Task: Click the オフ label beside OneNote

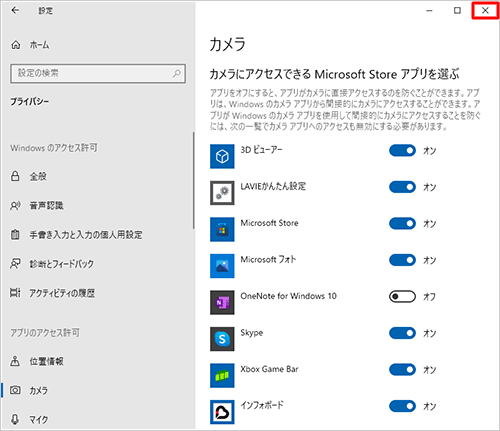Action: [x=429, y=296]
